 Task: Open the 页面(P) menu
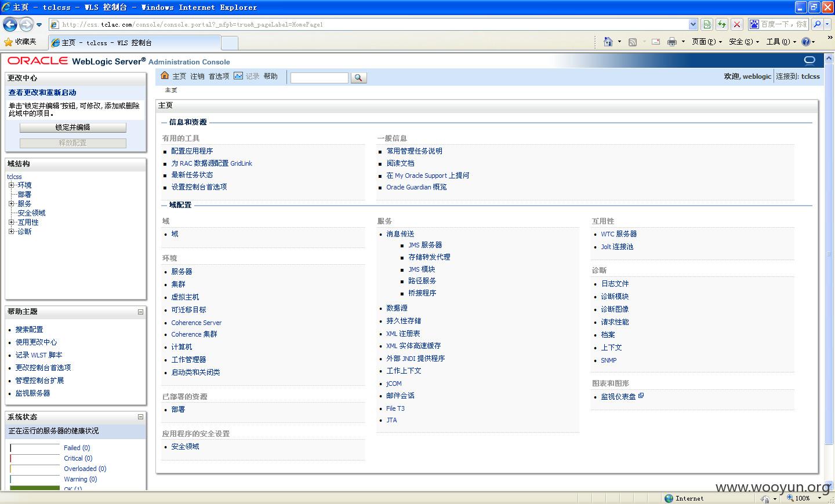coord(707,42)
